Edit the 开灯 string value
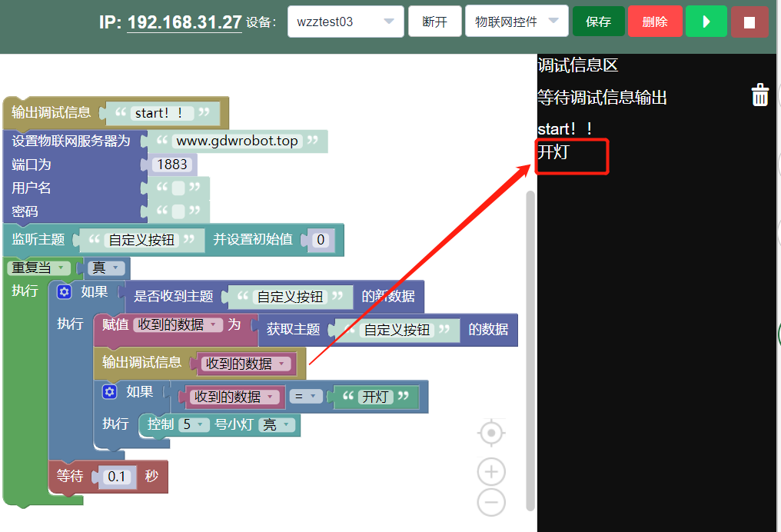This screenshot has width=781, height=532. click(x=375, y=397)
